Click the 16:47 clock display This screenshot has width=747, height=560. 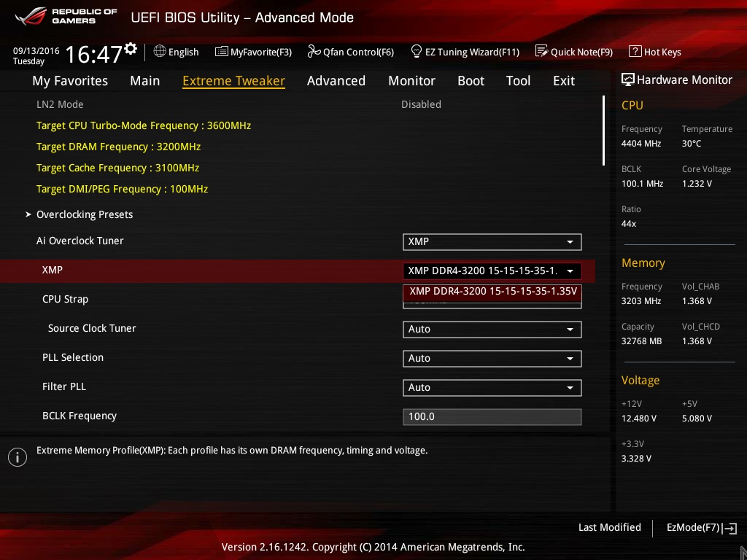pyautogui.click(x=94, y=54)
